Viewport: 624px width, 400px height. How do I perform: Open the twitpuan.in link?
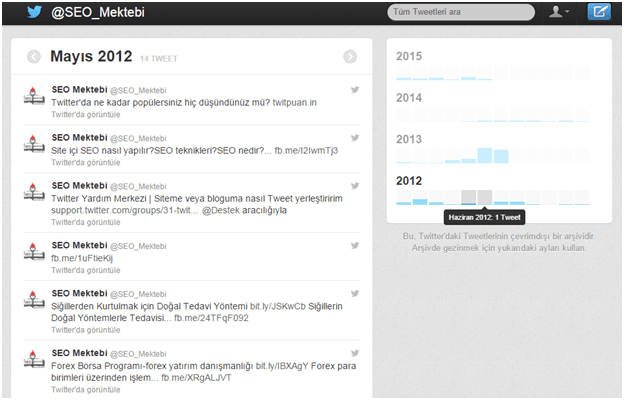(294, 103)
